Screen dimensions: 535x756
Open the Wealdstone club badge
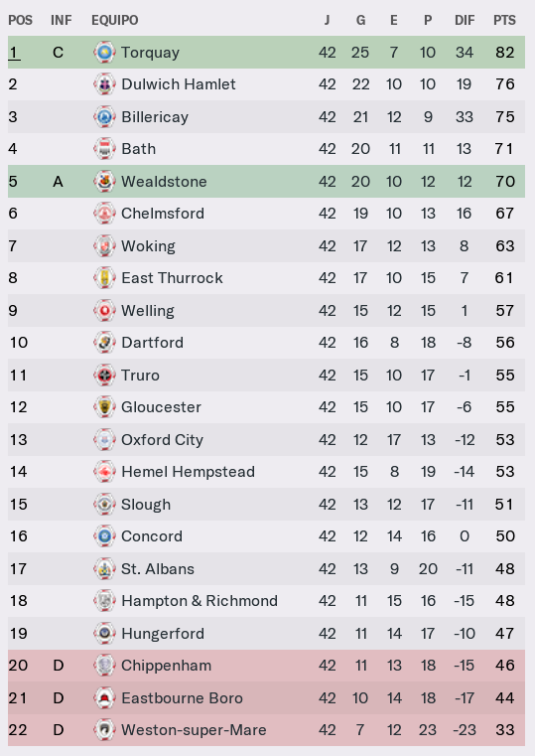(104, 181)
